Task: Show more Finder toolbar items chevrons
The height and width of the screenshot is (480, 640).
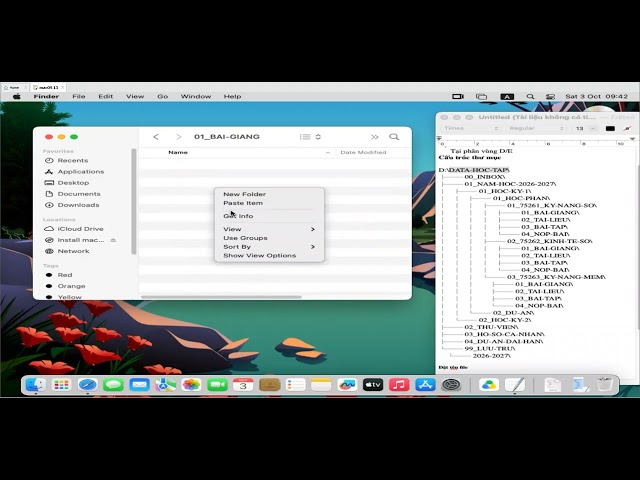Action: pos(374,137)
